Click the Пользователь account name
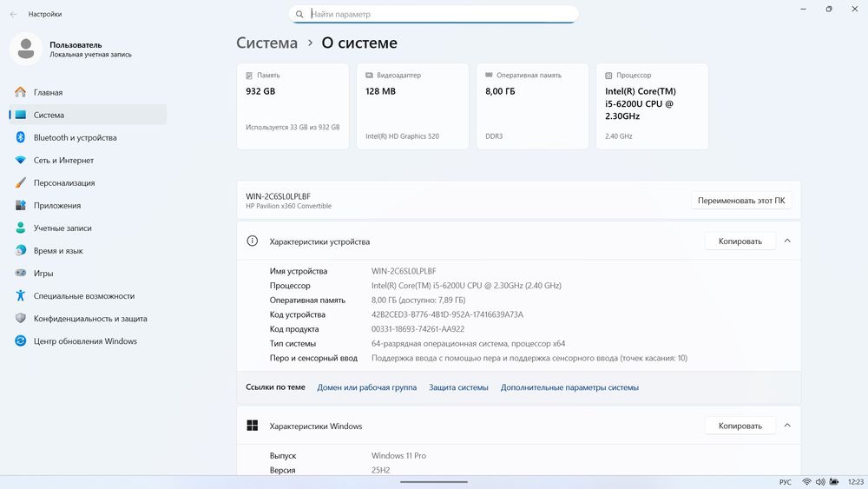Viewport: 868px width, 489px height. coord(76,44)
